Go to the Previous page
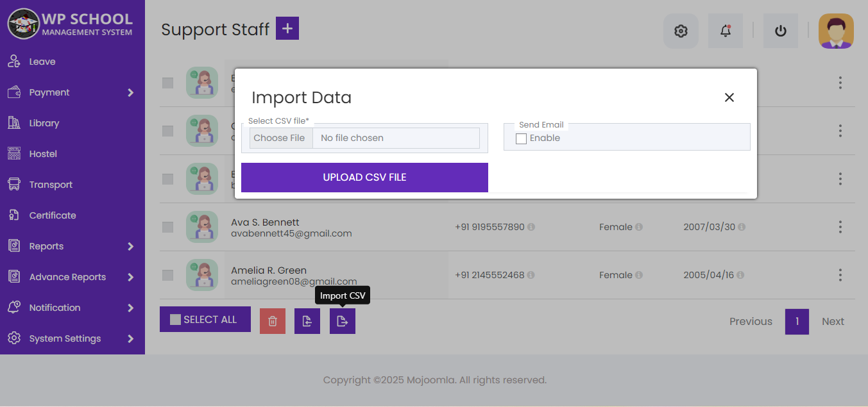Screen dimensions: 868x407 pos(751,322)
